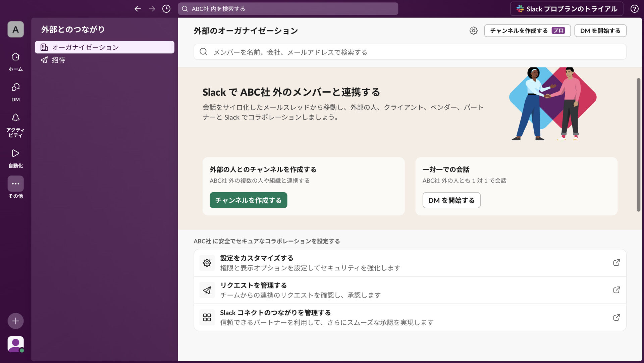The width and height of the screenshot is (644, 363).
Task: Navigate forward with the right arrow
Action: tap(152, 9)
